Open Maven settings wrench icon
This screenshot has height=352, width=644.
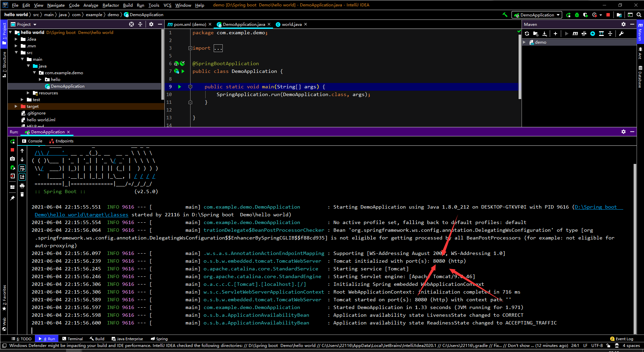tap(621, 34)
